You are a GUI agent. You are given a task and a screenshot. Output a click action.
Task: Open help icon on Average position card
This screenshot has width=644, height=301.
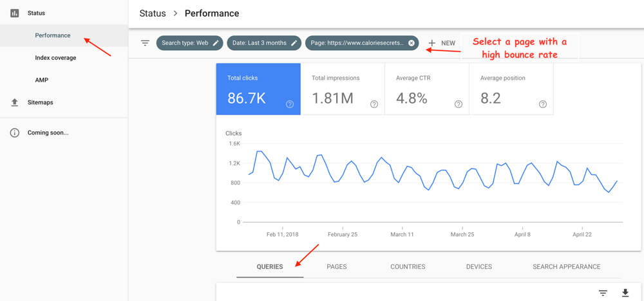[543, 104]
